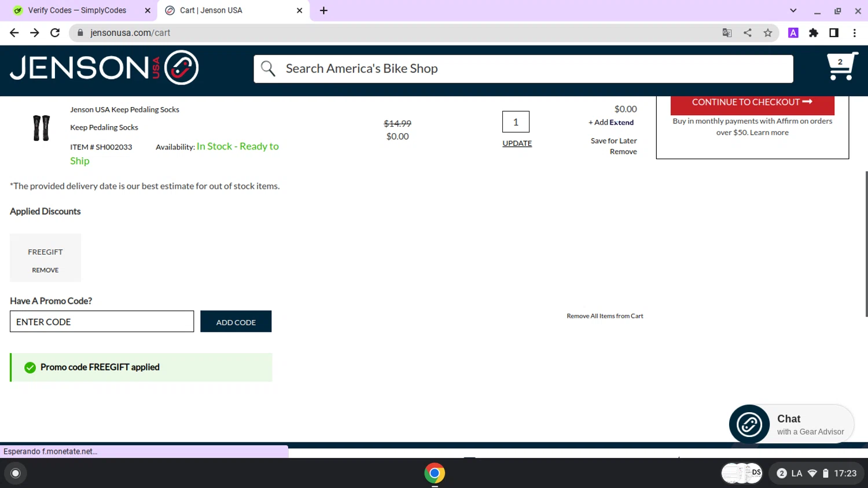Image resolution: width=868 pixels, height=488 pixels.
Task: Open Keep Pedaling Socks thumbnail
Action: pos(41,128)
